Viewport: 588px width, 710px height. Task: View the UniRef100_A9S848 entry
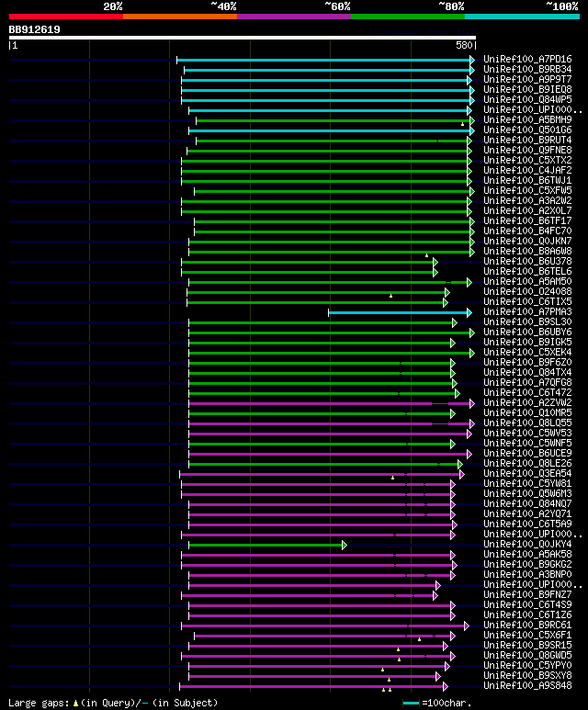tap(527, 685)
